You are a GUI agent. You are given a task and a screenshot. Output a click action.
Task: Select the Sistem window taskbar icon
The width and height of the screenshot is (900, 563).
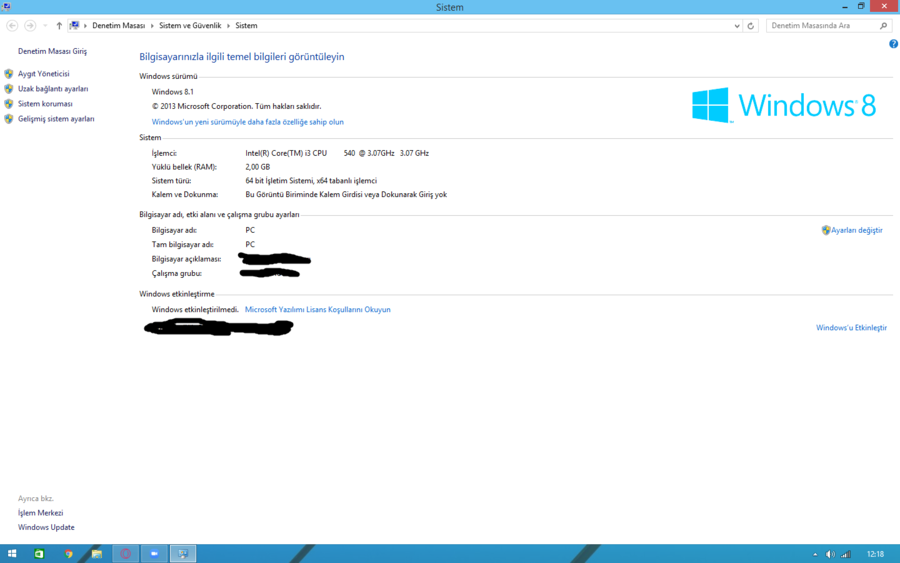[183, 554]
